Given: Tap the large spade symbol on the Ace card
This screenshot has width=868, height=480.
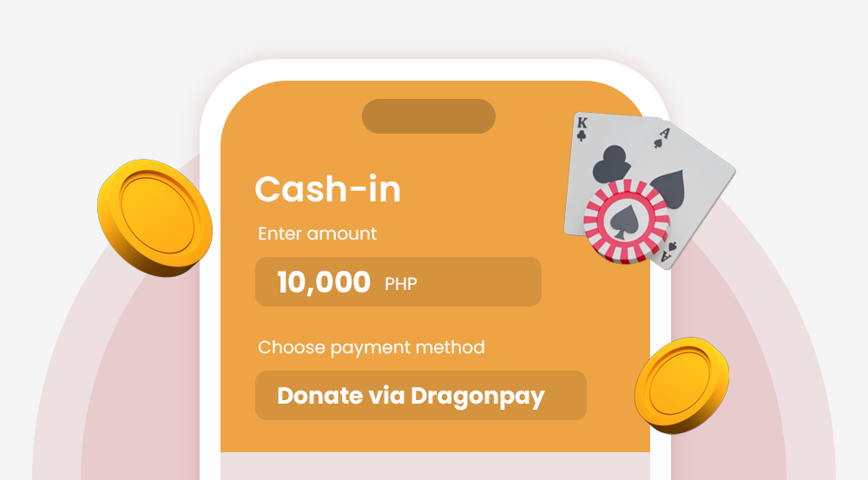Looking at the screenshot, I should [670, 189].
